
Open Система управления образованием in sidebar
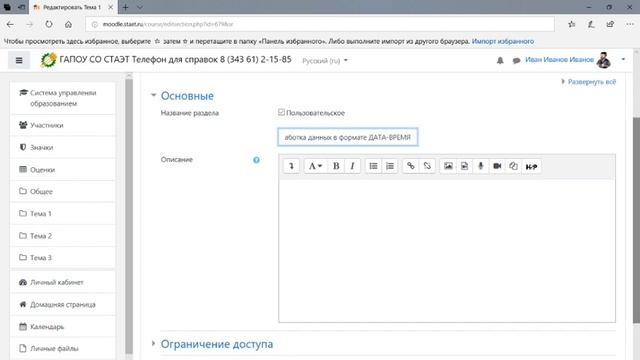63,98
